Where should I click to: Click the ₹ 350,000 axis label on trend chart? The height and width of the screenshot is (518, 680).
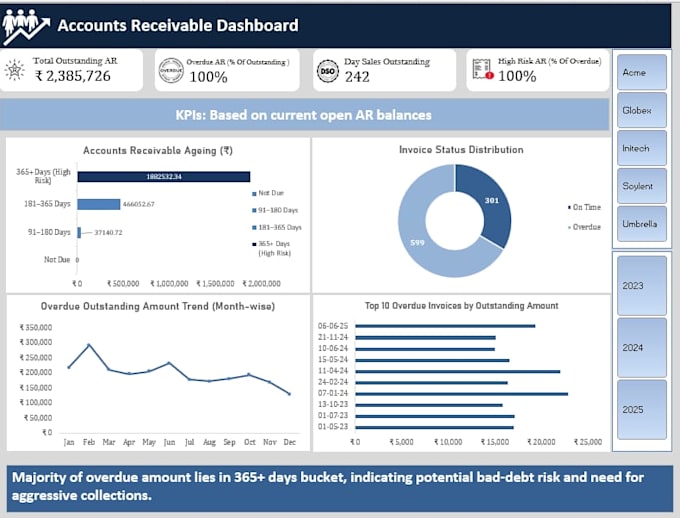point(36,328)
